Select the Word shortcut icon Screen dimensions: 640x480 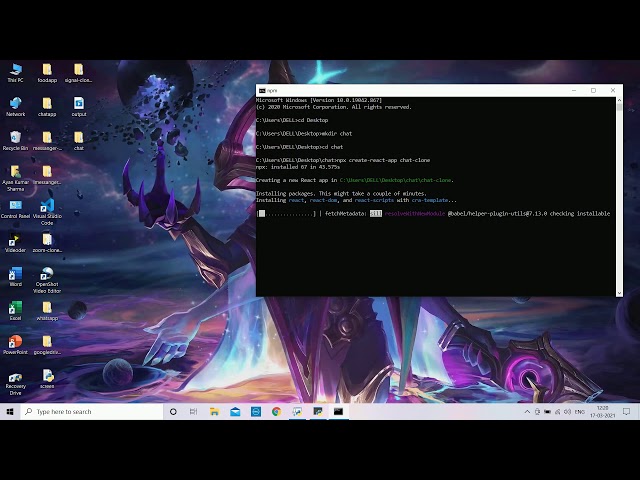(x=16, y=277)
